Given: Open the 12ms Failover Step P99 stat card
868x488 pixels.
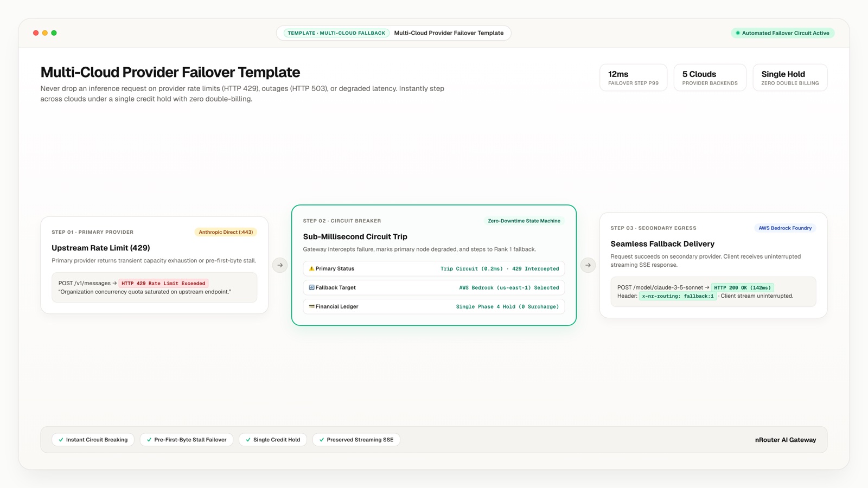Looking at the screenshot, I should (633, 78).
